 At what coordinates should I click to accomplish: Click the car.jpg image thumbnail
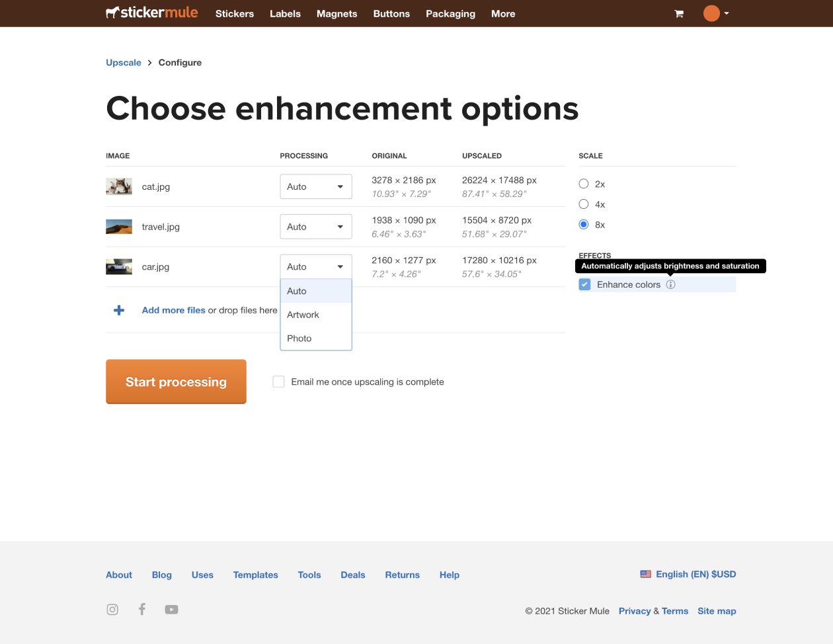click(x=119, y=266)
